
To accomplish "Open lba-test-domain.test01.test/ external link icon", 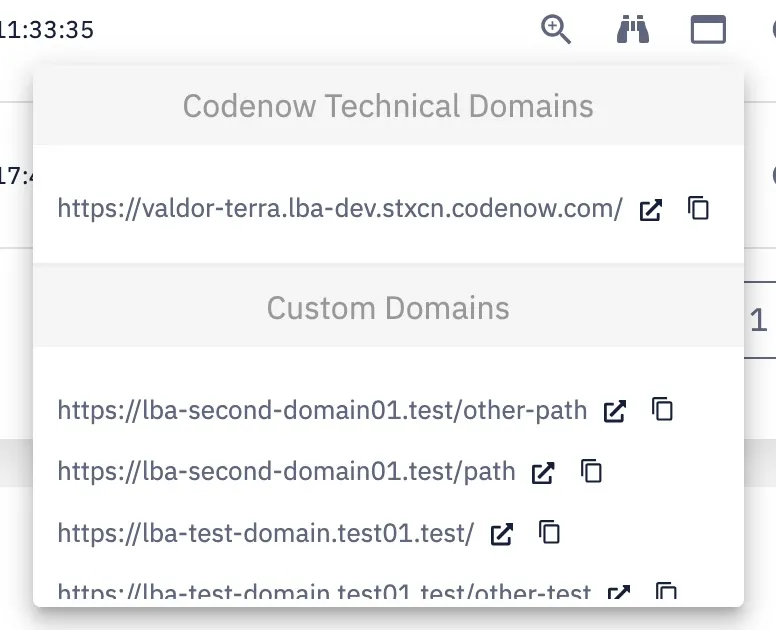I will coord(501,534).
